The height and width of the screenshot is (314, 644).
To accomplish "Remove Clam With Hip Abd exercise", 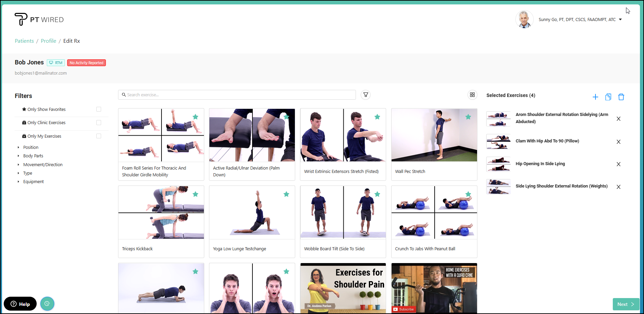I will pyautogui.click(x=618, y=142).
